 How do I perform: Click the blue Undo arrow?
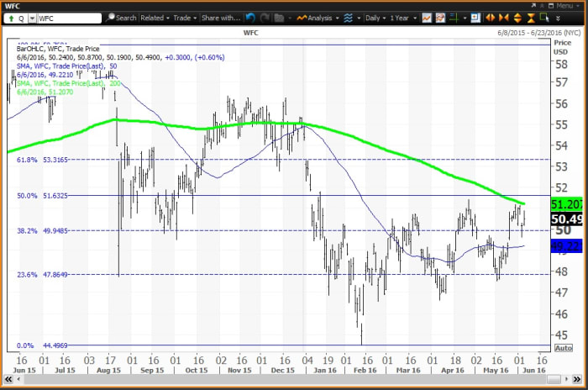click(x=250, y=18)
